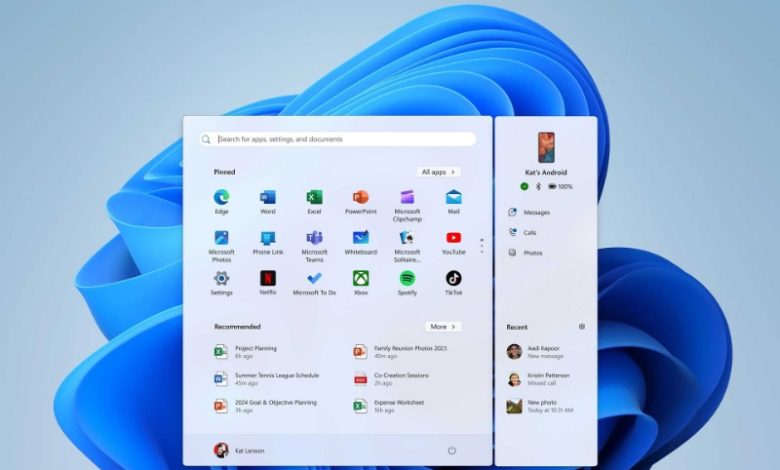Expand the All apps list
Image resolution: width=780 pixels, height=470 pixels.
click(438, 172)
